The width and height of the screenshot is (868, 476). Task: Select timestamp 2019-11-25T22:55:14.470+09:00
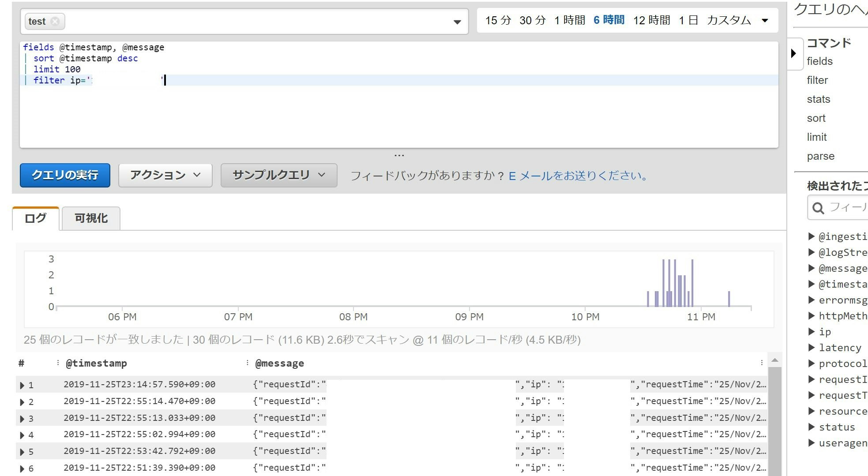139,401
